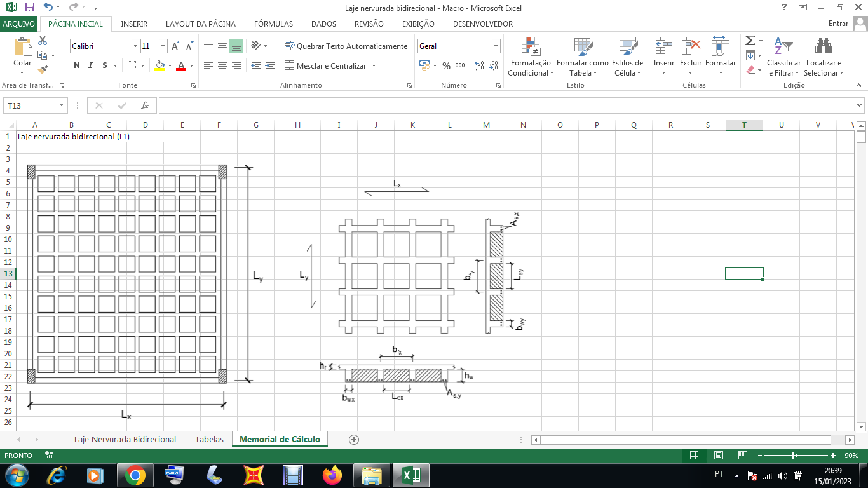Open Google Chrome from the taskbar
868x488 pixels.
pos(135,475)
